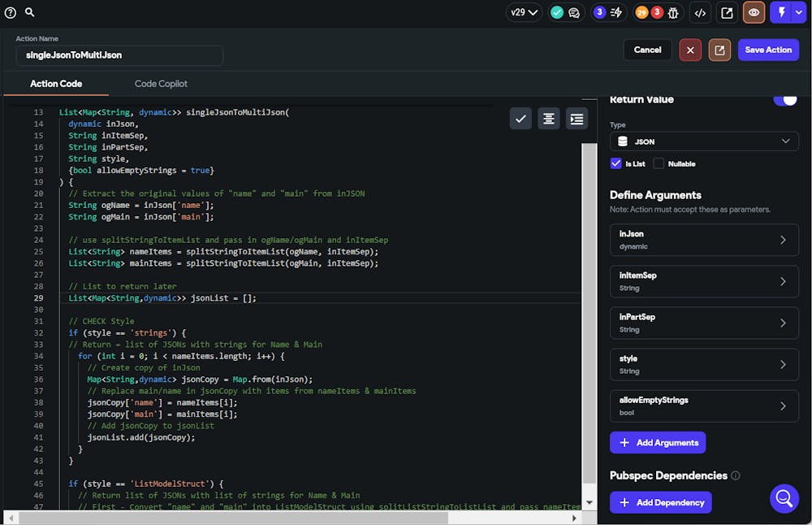
Task: Select the Action Code tab
Action: tap(56, 84)
